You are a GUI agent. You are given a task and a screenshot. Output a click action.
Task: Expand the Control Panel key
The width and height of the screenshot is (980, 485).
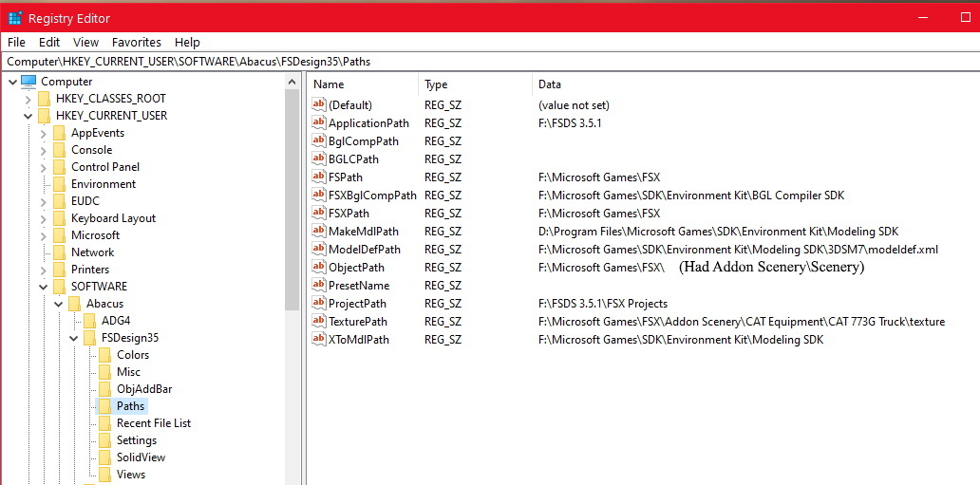click(x=43, y=167)
